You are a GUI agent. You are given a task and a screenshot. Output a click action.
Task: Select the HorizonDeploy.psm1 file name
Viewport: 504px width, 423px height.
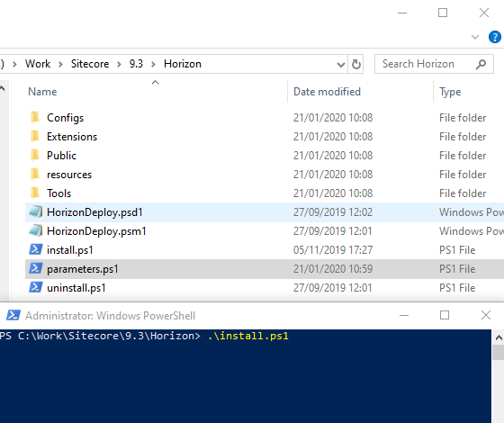[x=96, y=231]
